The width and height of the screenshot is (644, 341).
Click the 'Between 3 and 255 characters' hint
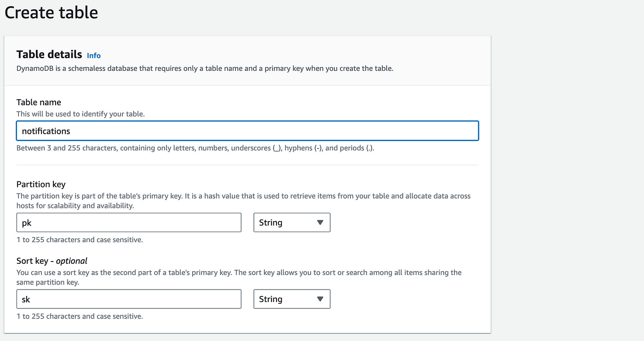[195, 148]
